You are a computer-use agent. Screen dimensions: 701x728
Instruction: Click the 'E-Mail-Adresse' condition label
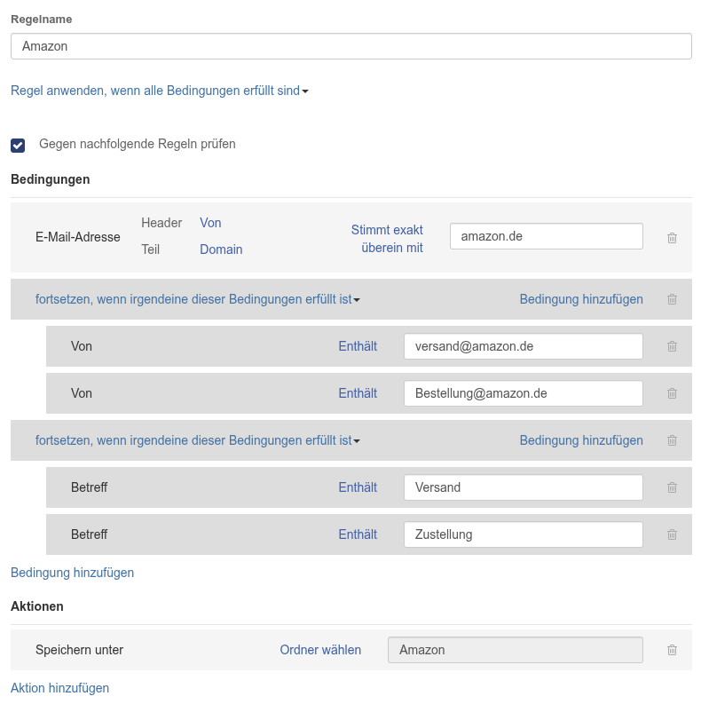click(78, 237)
